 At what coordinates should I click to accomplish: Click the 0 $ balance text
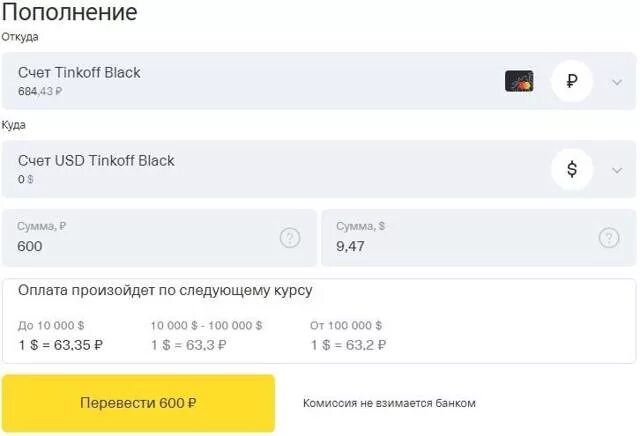[x=26, y=180]
